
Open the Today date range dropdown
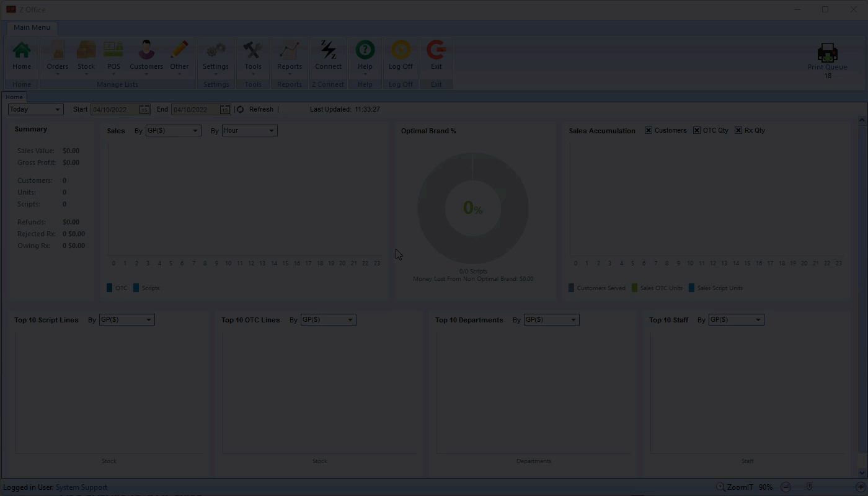tap(36, 110)
